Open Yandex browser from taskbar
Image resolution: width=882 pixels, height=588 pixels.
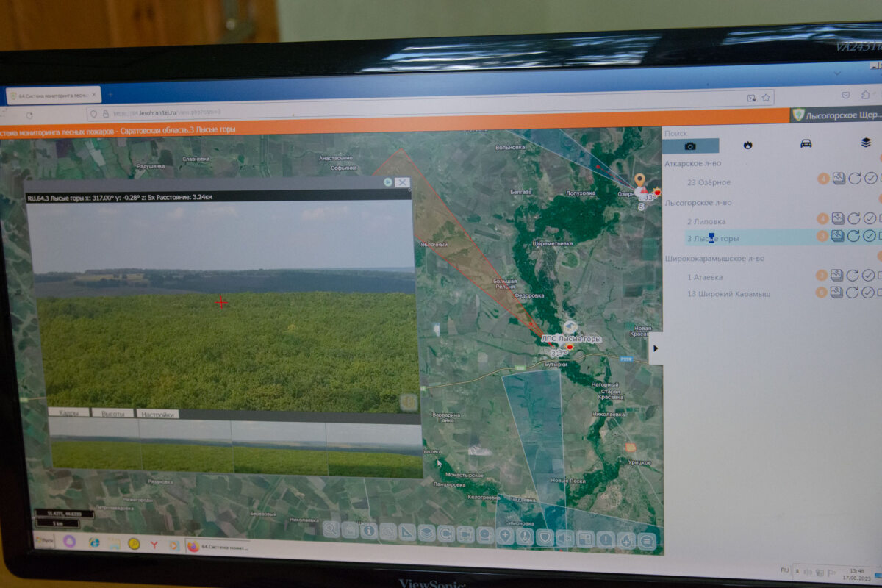point(154,545)
